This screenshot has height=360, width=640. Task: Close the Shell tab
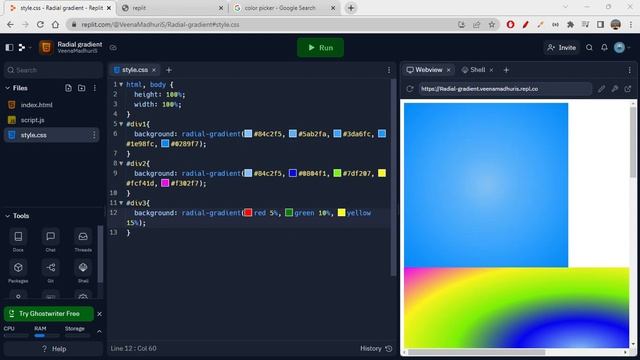[x=491, y=70]
